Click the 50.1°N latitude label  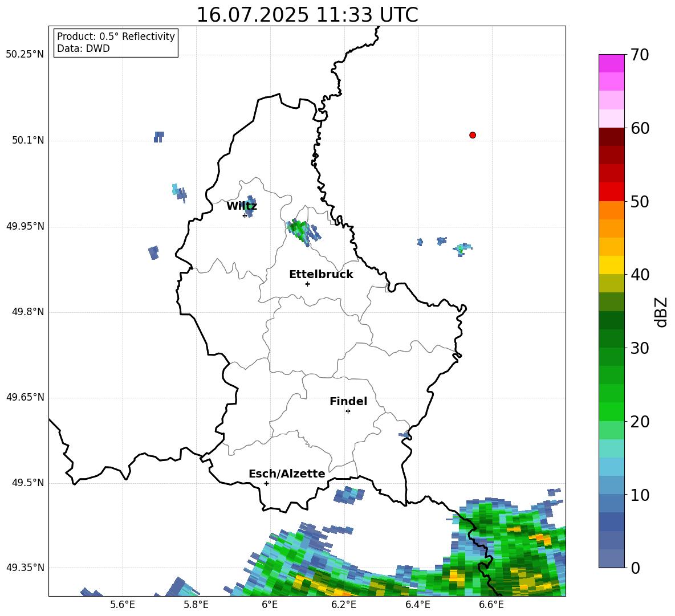pos(28,140)
